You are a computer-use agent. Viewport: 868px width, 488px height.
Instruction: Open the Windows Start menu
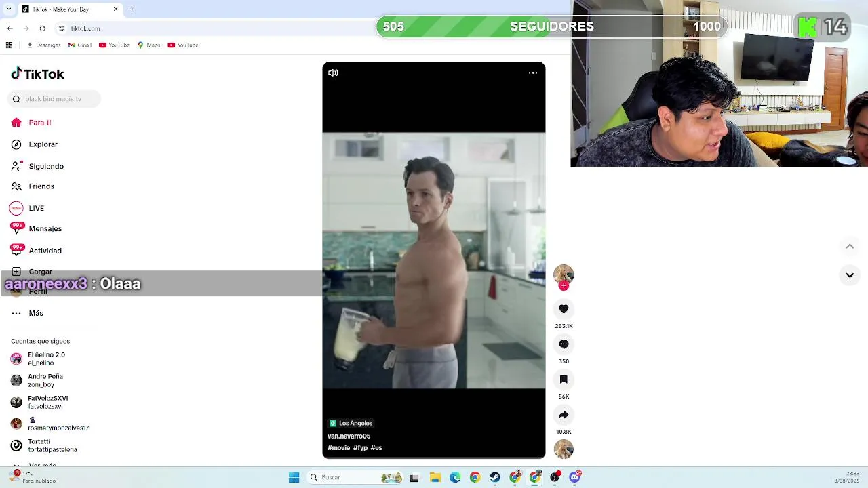coord(294,477)
